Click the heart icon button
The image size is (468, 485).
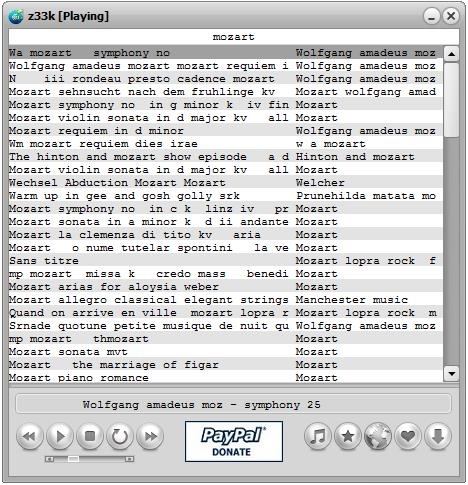pyautogui.click(x=408, y=436)
